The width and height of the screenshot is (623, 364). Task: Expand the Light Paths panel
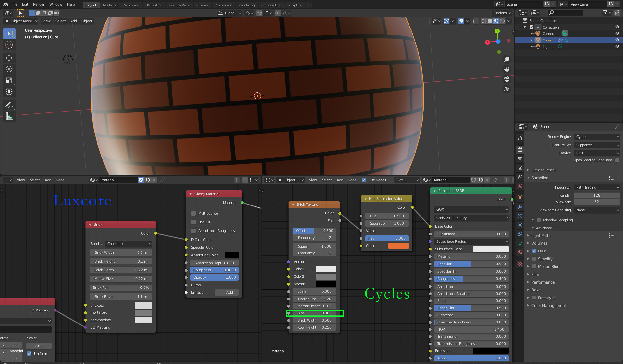pos(541,236)
